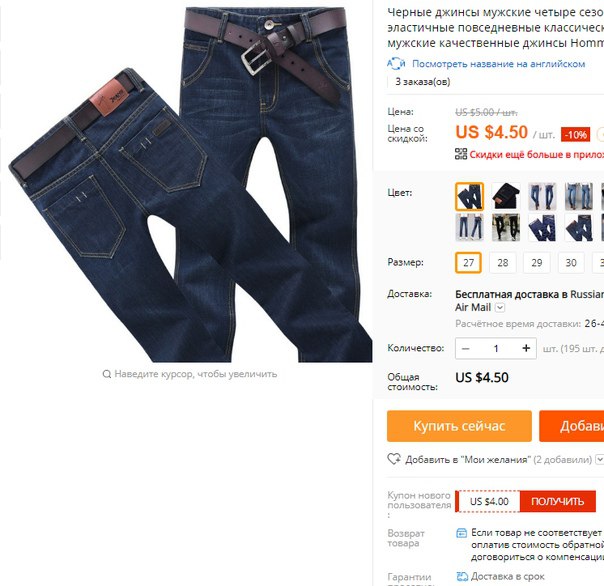This screenshot has height=586, width=604.
Task: Open 'Посмотреть название на английском' link
Action: (498, 64)
